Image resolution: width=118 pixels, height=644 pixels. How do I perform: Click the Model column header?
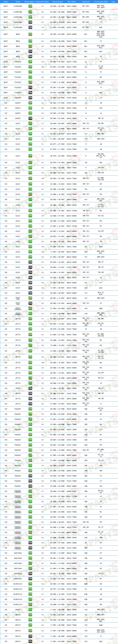[x=18, y=2]
